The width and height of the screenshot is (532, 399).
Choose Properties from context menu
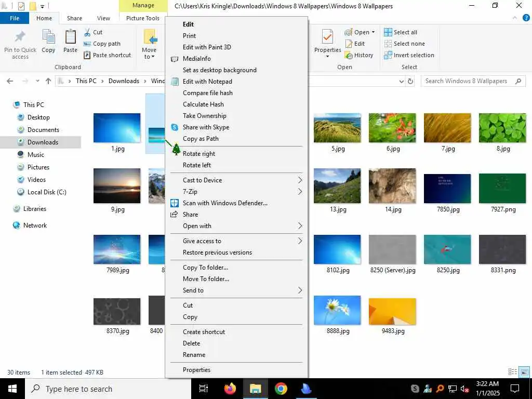click(236, 370)
